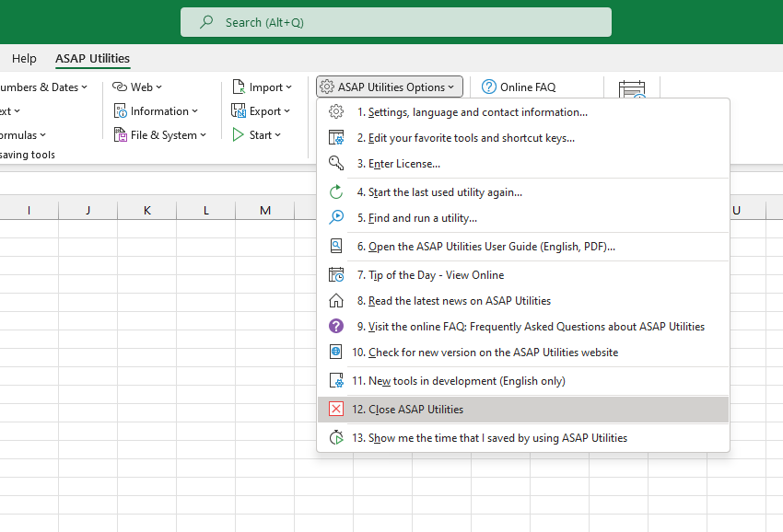Click the Find and run magnifier icon
This screenshot has height=532, width=783.
336,217
